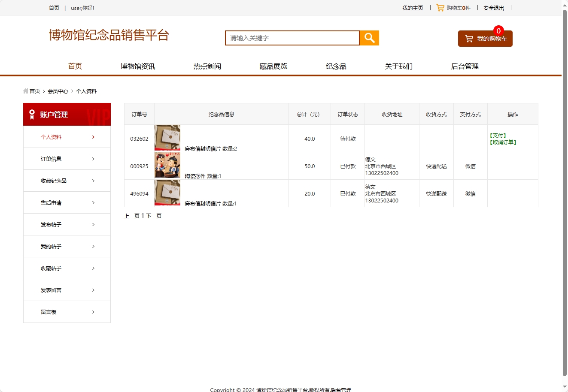The image size is (568, 392).
Task: Click 【支付】 for order 032602
Action: tap(498, 135)
